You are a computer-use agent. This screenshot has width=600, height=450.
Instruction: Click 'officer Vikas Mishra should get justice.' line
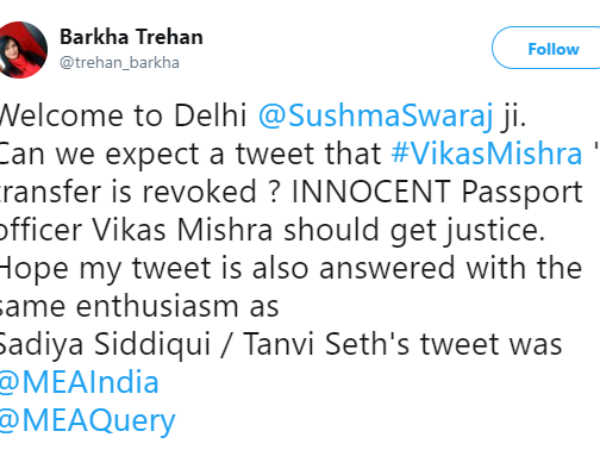[272, 230]
